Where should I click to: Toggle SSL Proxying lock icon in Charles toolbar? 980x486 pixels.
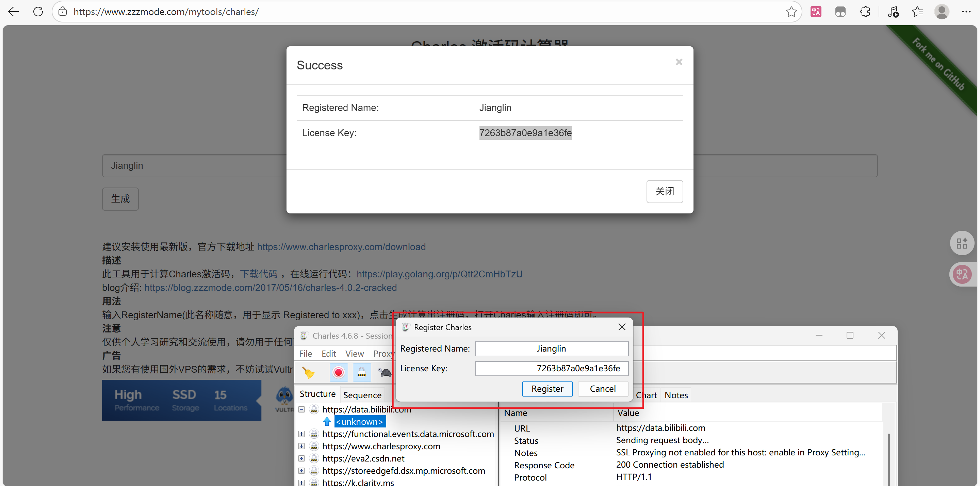point(361,373)
